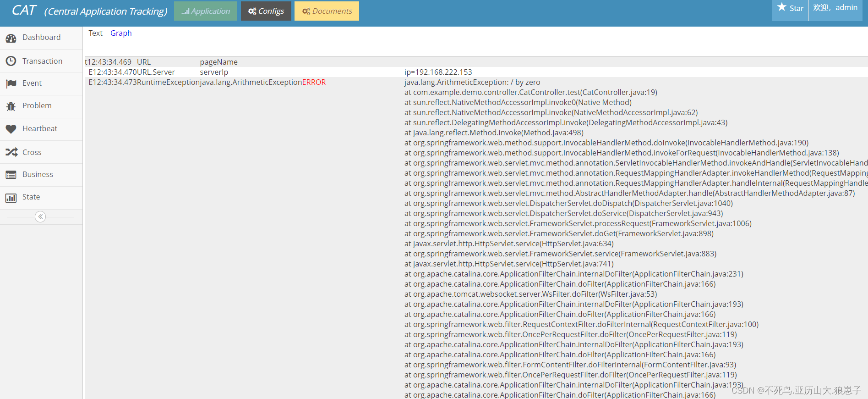Viewport: 868px width, 399px height.
Task: Click the serverIp cell
Action: (214, 72)
